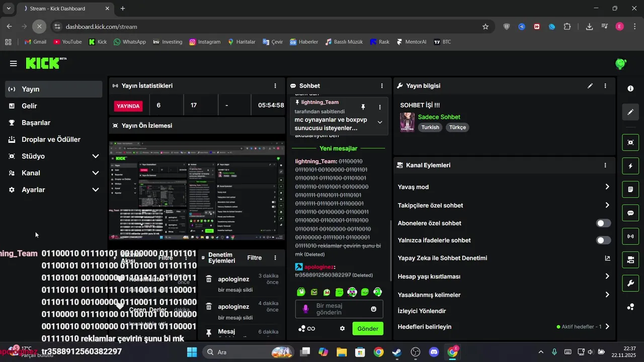Toggle the stream preview panel icon in right sidebar
644x362 pixels.
[x=630, y=142]
